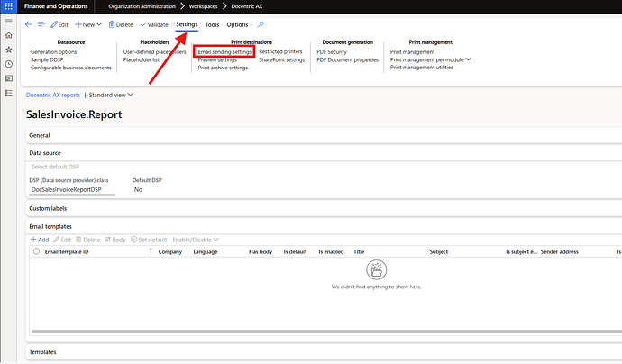Open Favorites star in the sidebar
Viewport: 622px width, 364px height.
pos(8,50)
